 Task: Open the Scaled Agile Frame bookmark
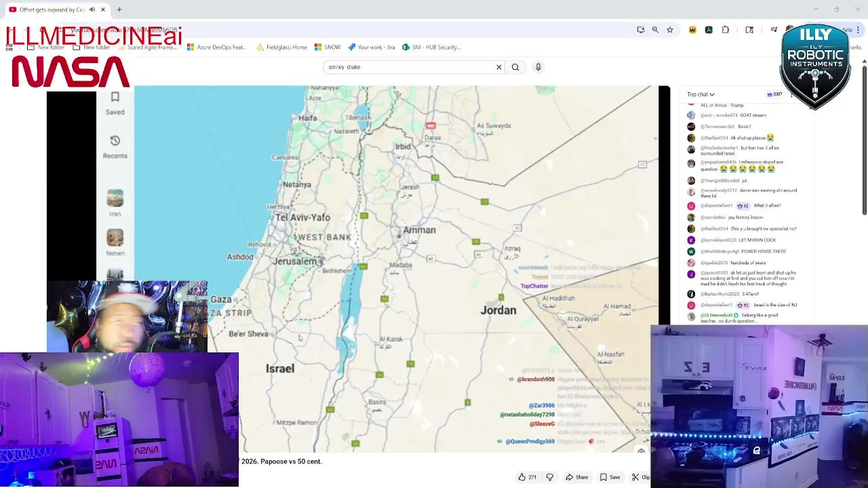point(146,47)
